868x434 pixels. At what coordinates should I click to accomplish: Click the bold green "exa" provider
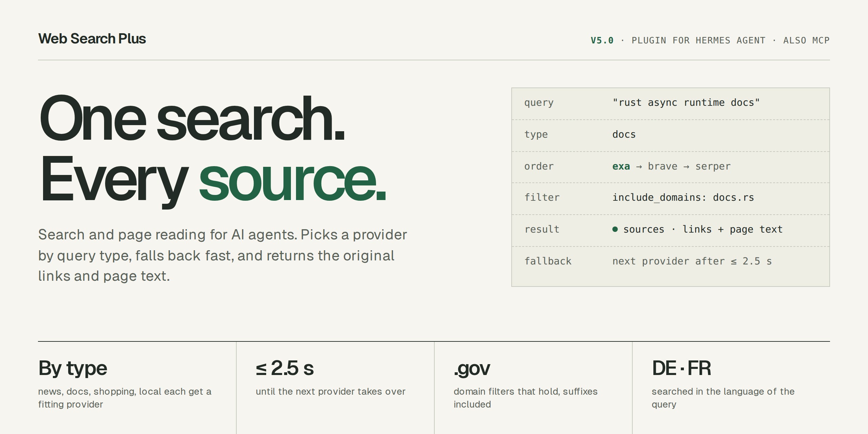(x=621, y=166)
